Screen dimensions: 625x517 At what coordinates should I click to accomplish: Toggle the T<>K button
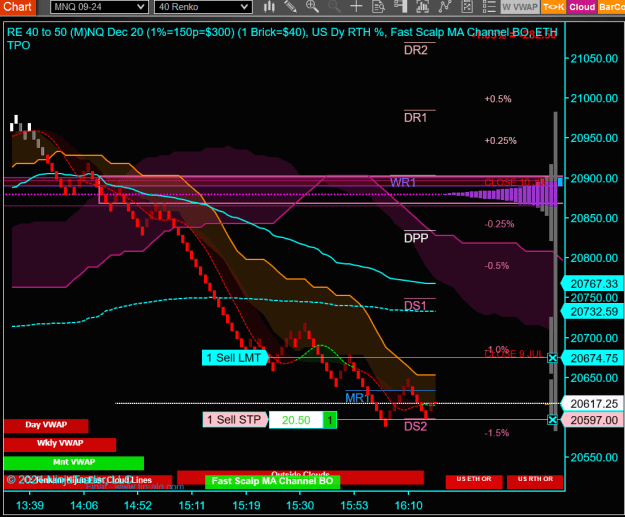click(x=554, y=7)
